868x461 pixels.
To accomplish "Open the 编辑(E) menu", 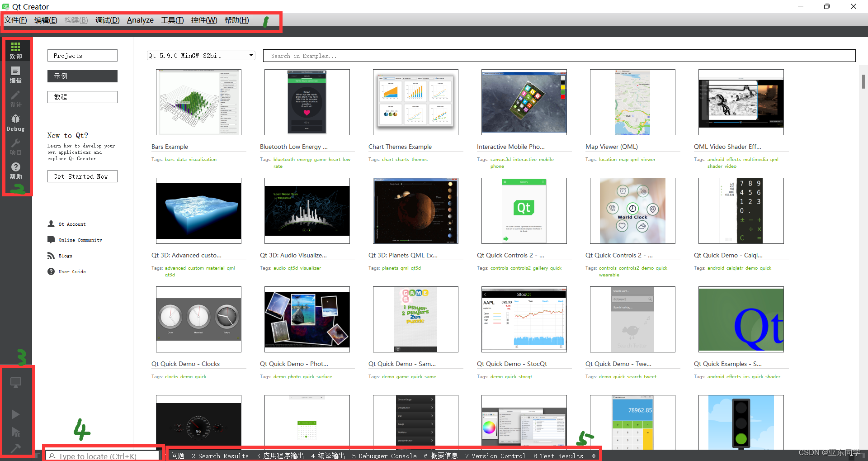I will (x=46, y=20).
